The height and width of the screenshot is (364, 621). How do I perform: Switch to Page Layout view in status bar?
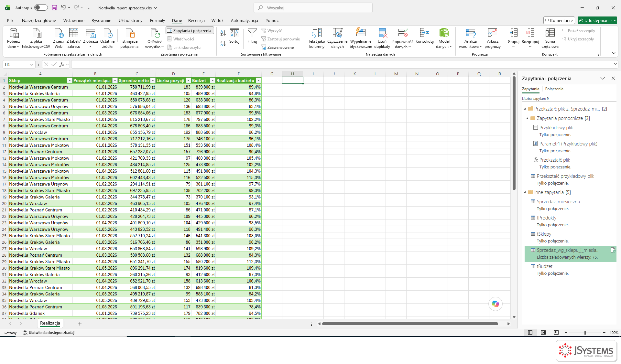[x=543, y=333]
